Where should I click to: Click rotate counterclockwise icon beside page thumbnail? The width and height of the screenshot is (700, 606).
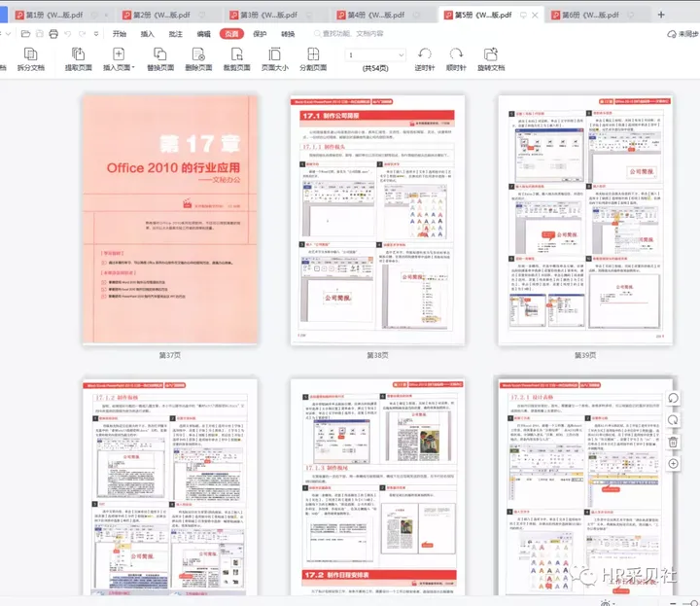[x=673, y=398]
